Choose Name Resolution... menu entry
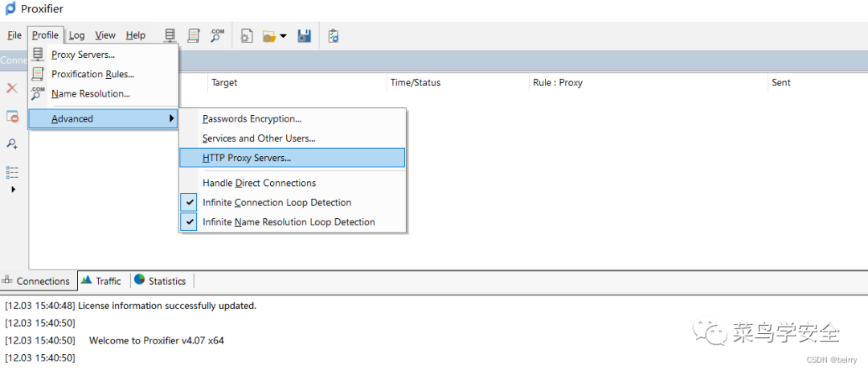 coord(103,93)
